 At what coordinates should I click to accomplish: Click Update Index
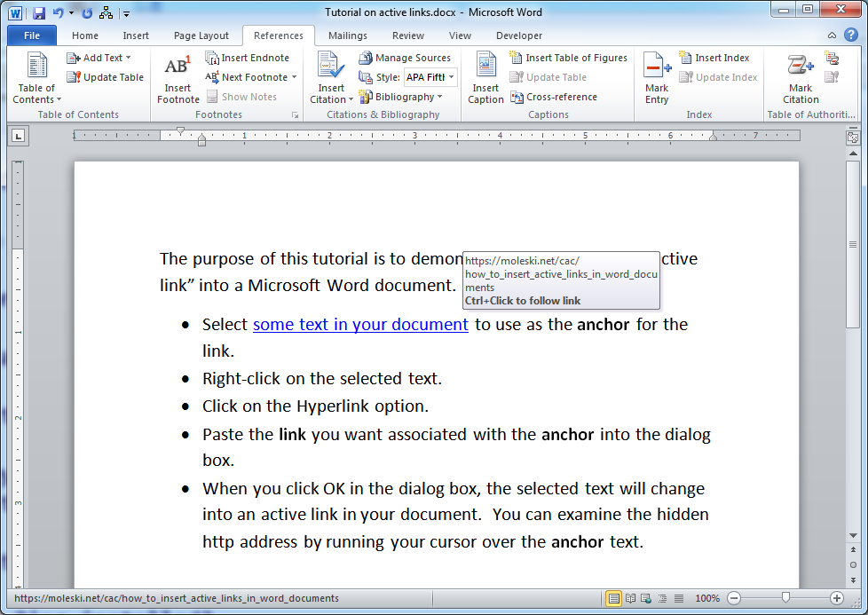coord(718,77)
